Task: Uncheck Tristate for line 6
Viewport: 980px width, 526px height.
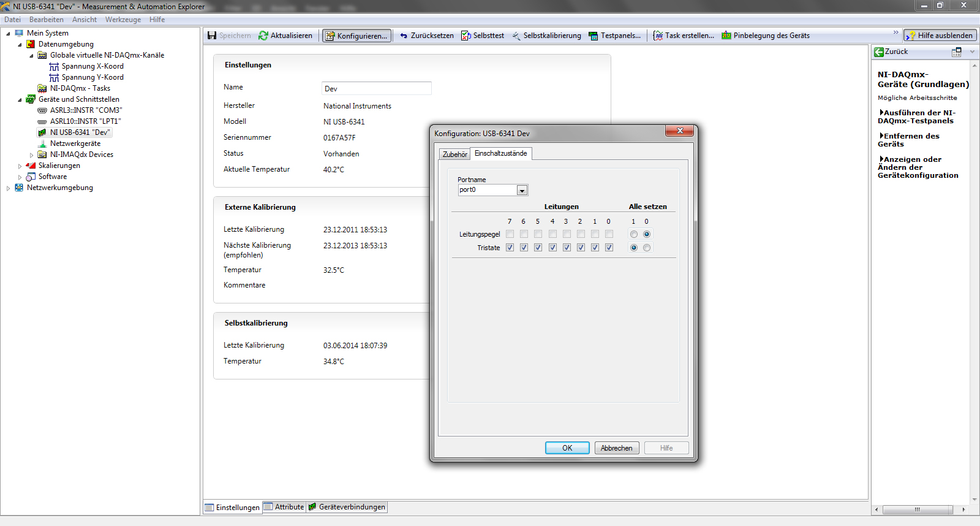Action: pos(524,248)
